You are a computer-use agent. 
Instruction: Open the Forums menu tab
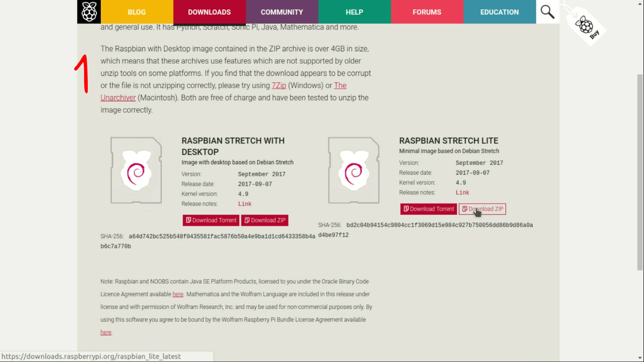click(427, 12)
